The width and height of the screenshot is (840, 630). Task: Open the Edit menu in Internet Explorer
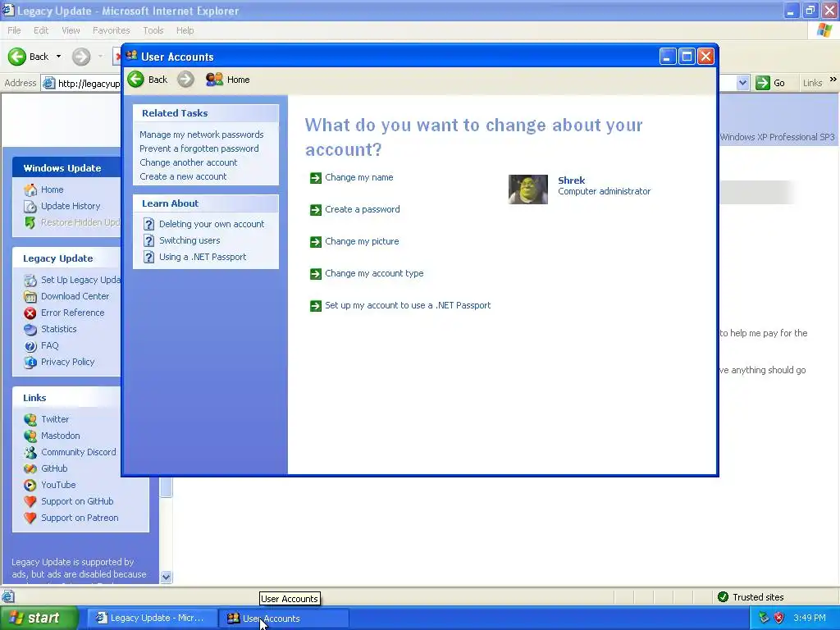[x=41, y=30]
